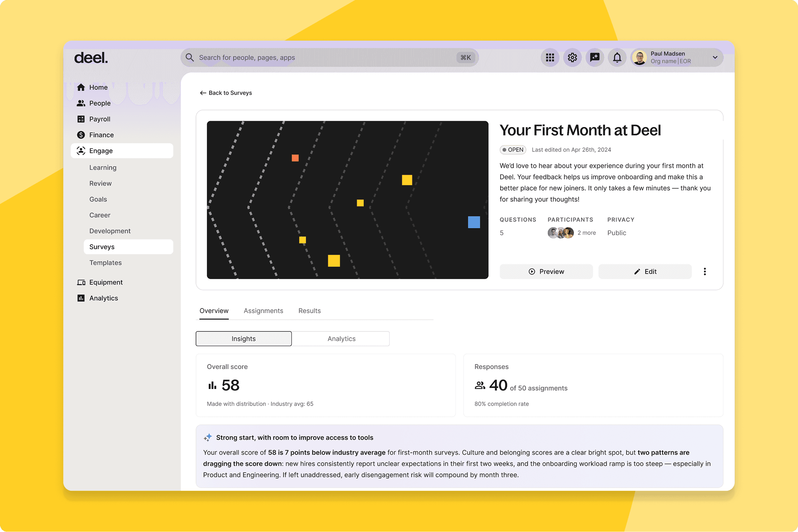Click 'Last edited on Apr 26th, 2024' text
Screen dimensions: 798x532
point(571,150)
